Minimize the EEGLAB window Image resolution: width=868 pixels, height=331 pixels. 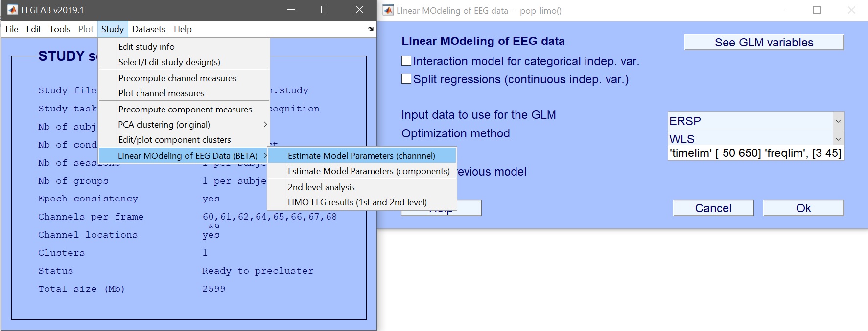291,10
